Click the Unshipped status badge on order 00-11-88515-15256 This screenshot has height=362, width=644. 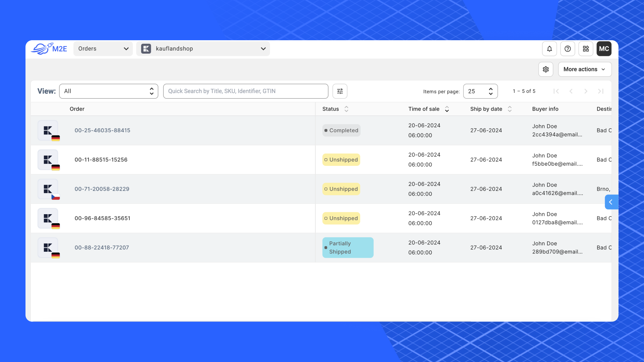pyautogui.click(x=341, y=160)
